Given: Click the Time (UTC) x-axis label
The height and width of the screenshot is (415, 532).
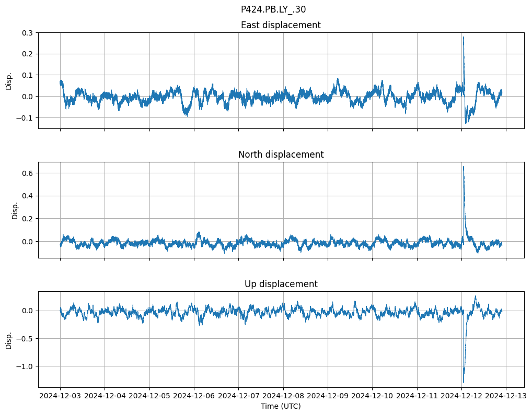Looking at the screenshot, I should point(281,406).
